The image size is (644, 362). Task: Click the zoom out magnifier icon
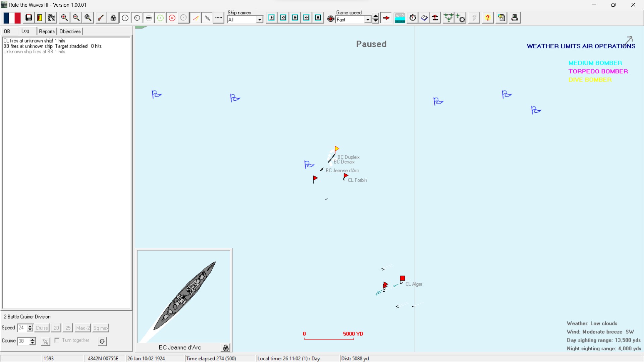pyautogui.click(x=76, y=18)
